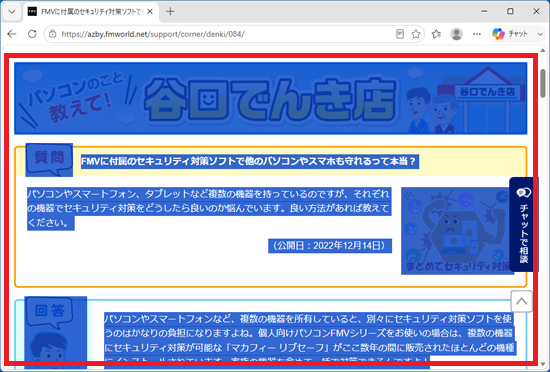Open the tab actions chevron menu
The height and width of the screenshot is (372, 550).
click(12, 12)
